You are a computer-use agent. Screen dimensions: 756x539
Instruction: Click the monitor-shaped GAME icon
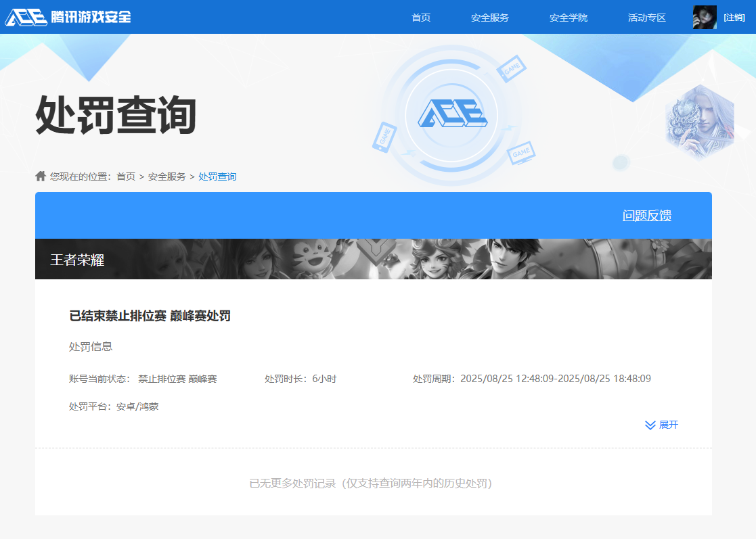(x=521, y=153)
